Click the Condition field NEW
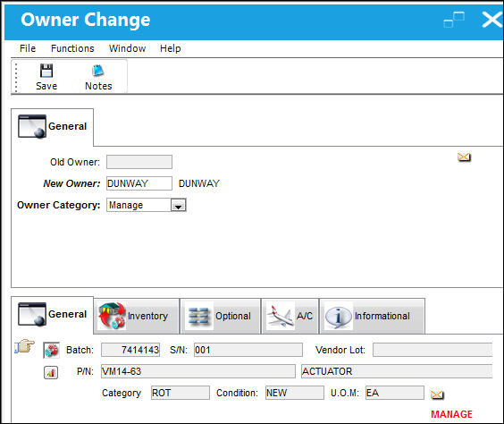The width and height of the screenshot is (504, 424). (294, 393)
